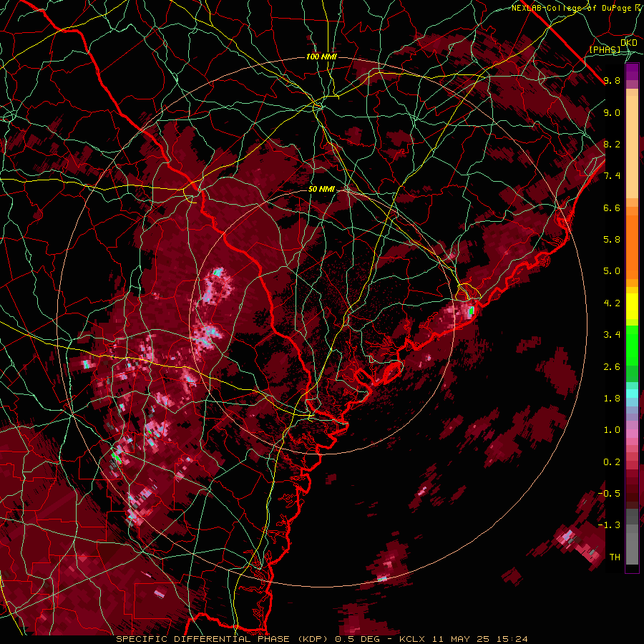This screenshot has height=644, width=644.
Task: Click the 6.6 value on color scale
Action: pos(612,208)
